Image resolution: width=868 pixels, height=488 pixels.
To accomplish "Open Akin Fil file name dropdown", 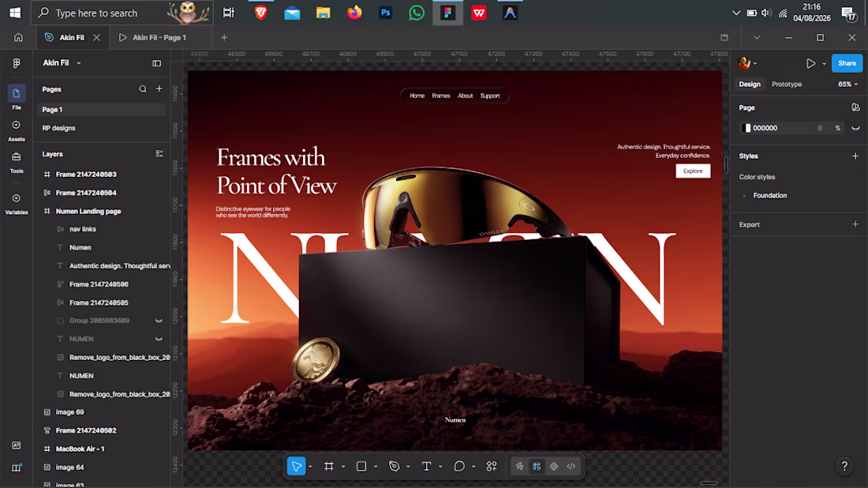I will pyautogui.click(x=79, y=63).
